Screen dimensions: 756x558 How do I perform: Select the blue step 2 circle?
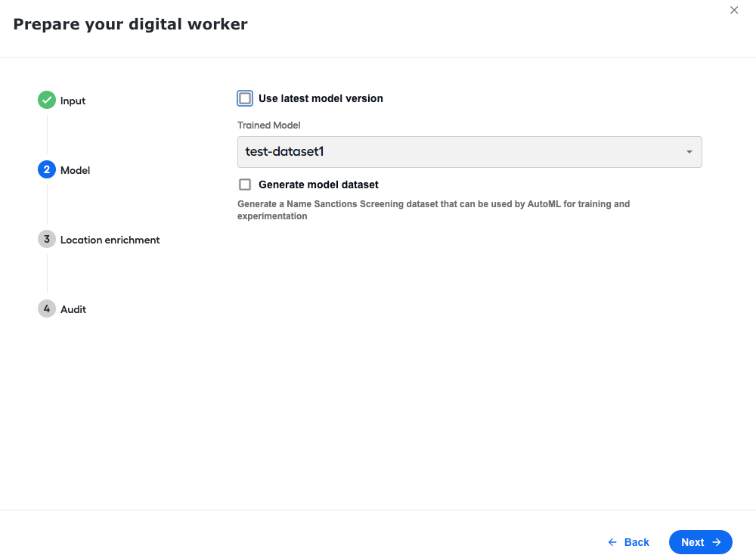(47, 169)
